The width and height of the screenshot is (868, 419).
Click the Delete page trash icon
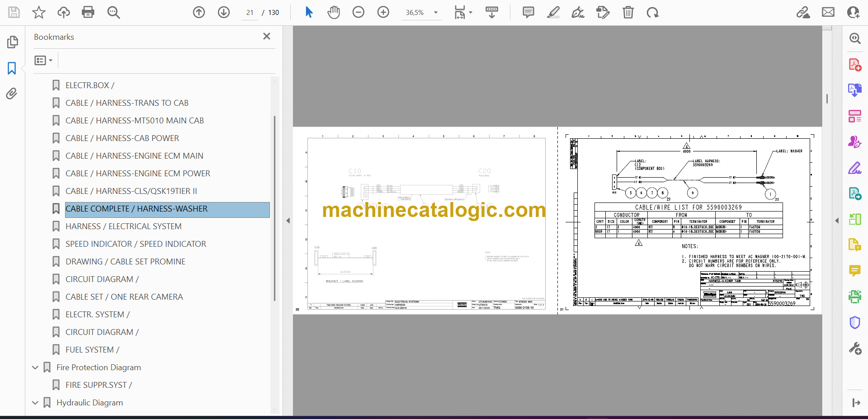[628, 12]
